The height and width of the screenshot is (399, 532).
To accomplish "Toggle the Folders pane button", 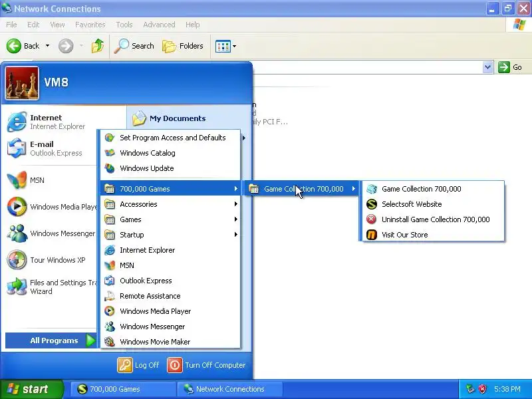I will [182, 46].
